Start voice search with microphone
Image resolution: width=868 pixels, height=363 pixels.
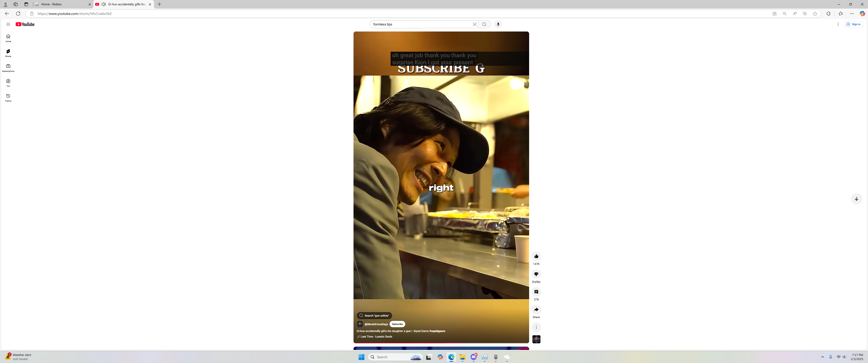[498, 24]
